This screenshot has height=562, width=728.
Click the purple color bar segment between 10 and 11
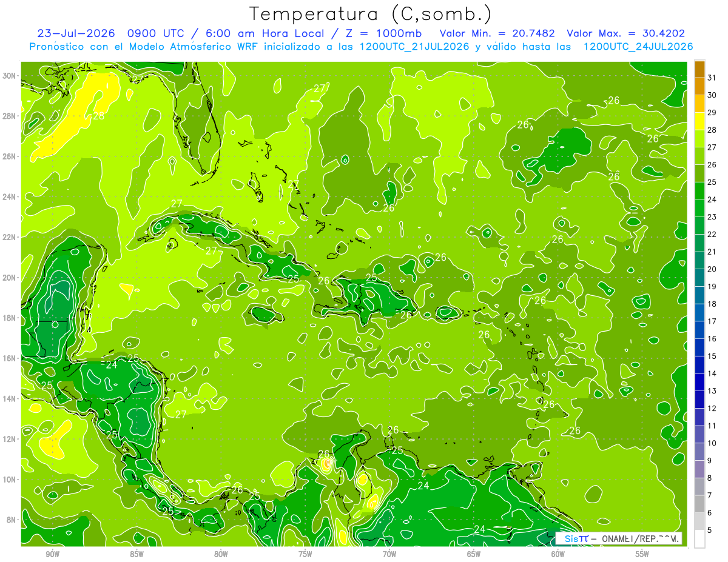699,434
